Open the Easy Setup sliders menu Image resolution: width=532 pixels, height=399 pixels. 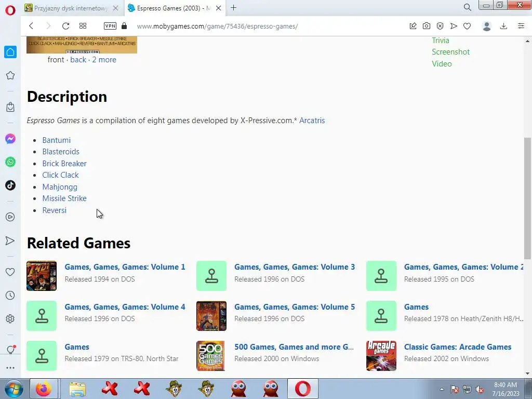521,26
